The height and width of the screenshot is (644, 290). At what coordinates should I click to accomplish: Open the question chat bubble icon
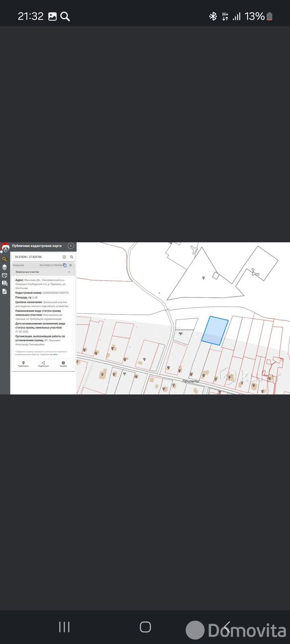(x=4, y=283)
